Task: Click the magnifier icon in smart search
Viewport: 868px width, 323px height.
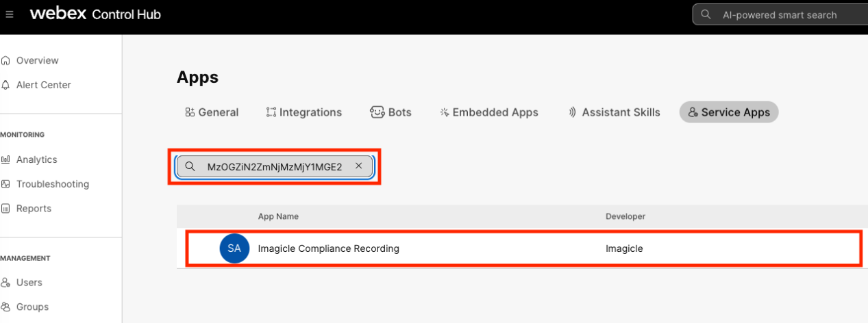Action: [x=706, y=14]
